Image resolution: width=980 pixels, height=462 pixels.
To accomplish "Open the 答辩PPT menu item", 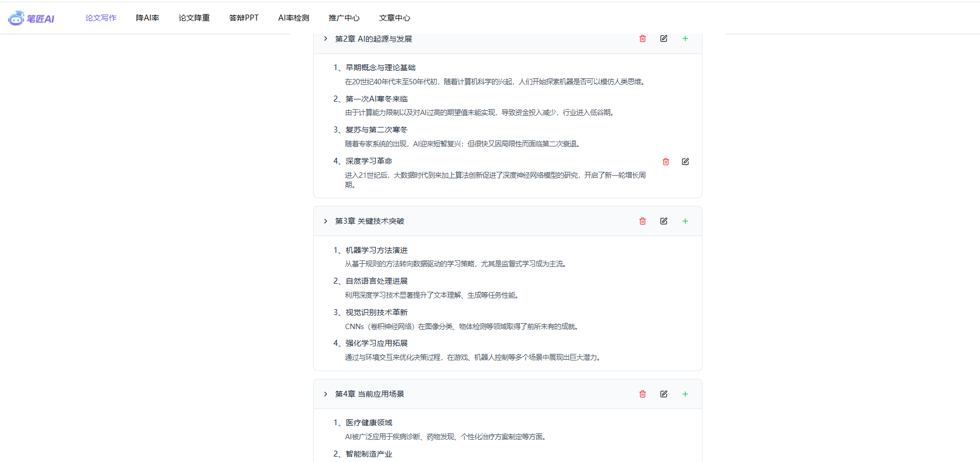I will point(244,18).
